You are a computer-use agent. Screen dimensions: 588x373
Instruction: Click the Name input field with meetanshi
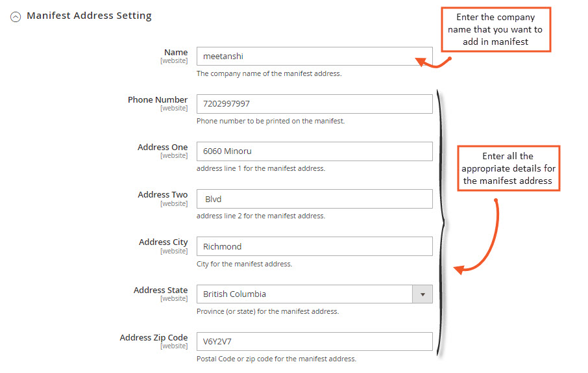[314, 57]
